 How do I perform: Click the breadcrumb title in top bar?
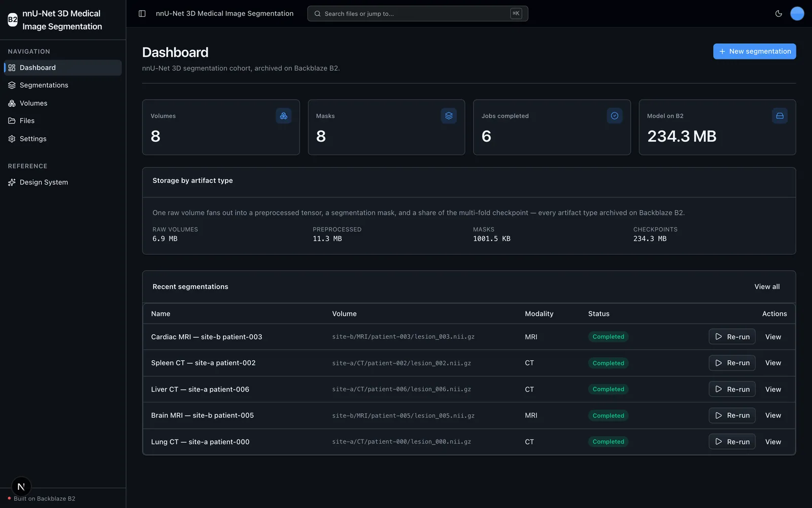(x=225, y=14)
